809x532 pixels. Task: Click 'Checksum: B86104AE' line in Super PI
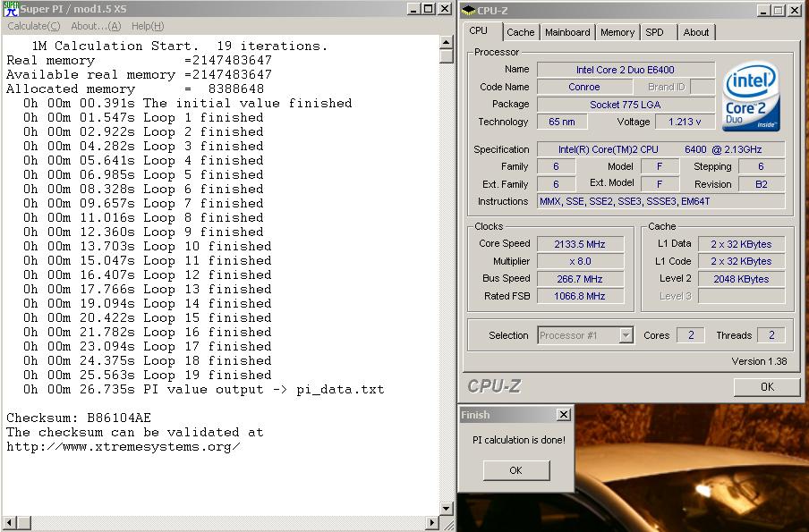79,418
